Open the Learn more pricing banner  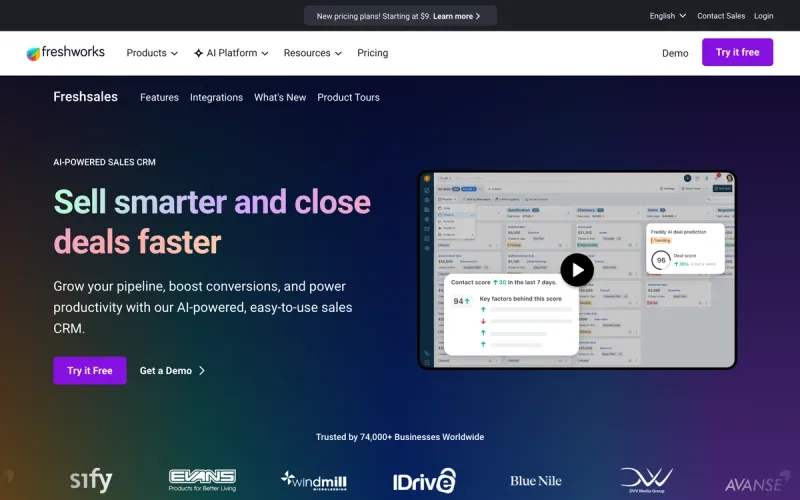(x=401, y=16)
